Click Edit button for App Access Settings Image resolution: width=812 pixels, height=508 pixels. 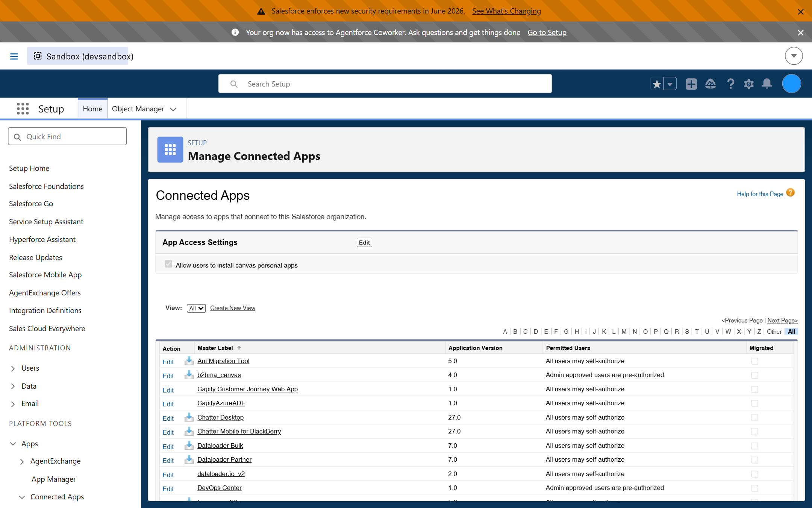click(x=364, y=242)
